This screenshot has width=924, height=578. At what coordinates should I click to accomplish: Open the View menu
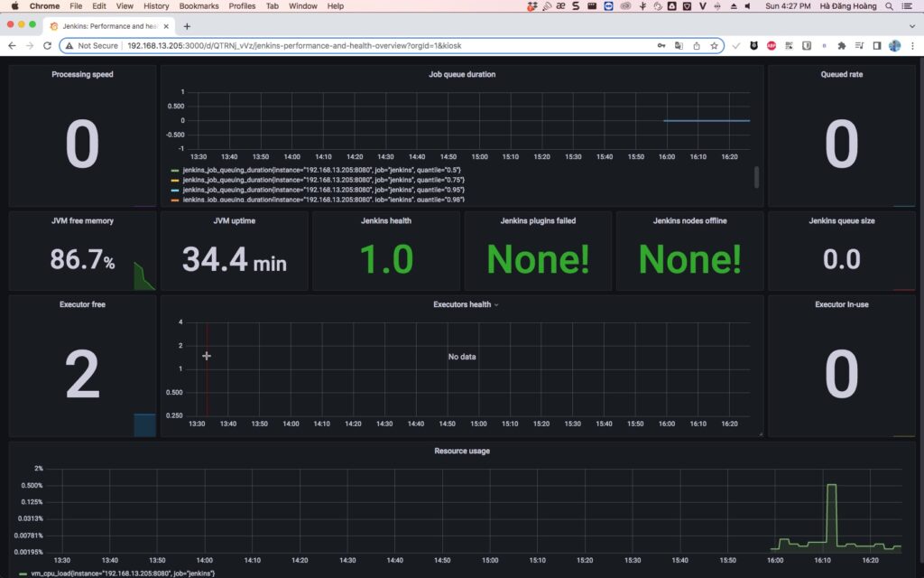tap(125, 6)
